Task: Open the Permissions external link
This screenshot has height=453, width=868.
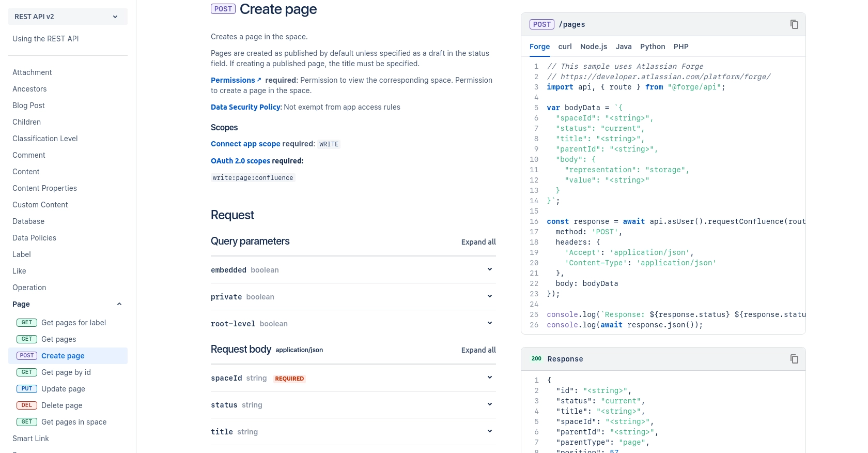Action: [236, 80]
